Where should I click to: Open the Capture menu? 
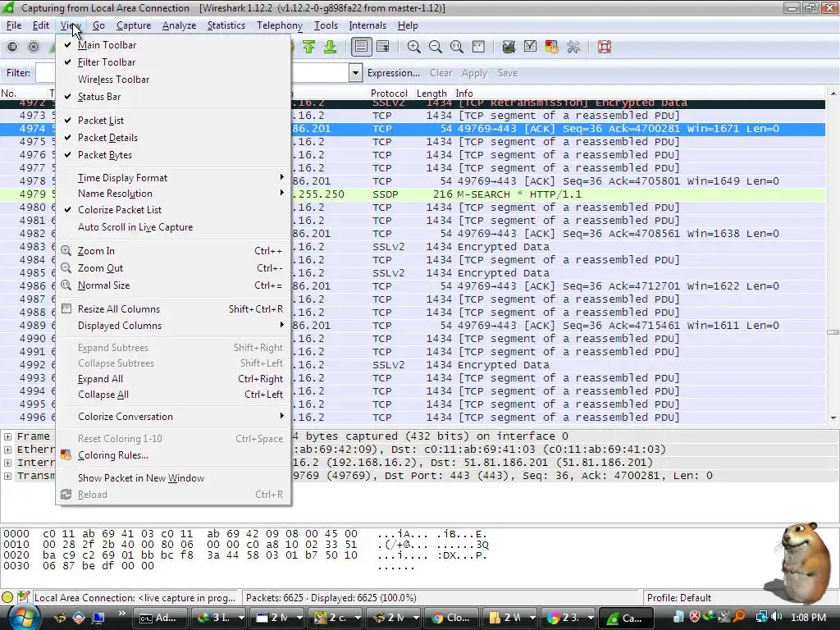point(134,25)
